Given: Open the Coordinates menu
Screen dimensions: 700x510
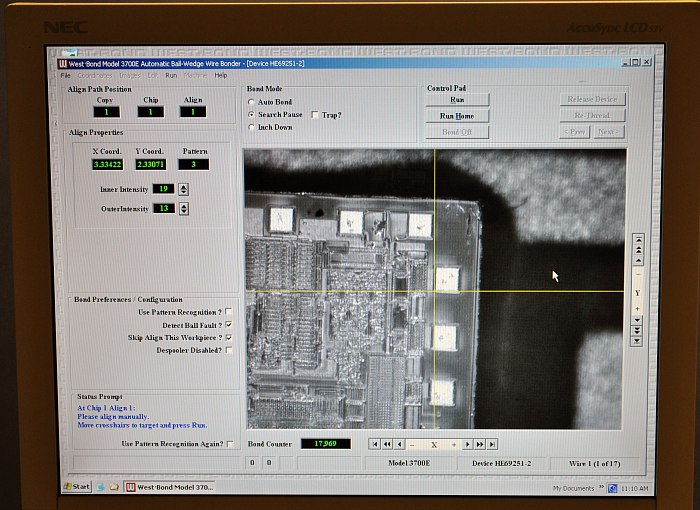Looking at the screenshot, I should pos(95,75).
